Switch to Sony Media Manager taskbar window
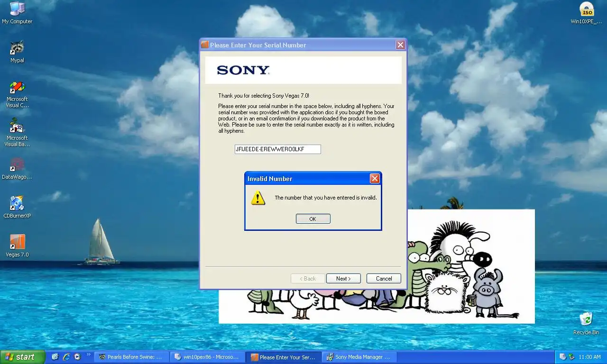The width and height of the screenshot is (607, 364). [359, 357]
